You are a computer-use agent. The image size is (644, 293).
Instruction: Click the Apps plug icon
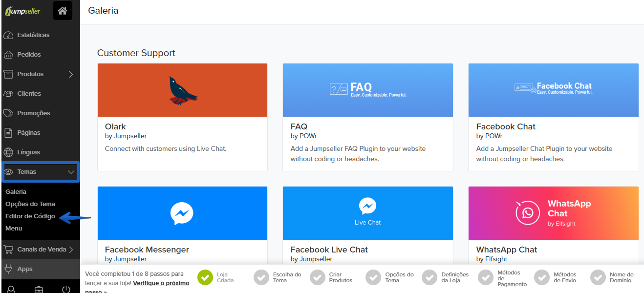8,269
